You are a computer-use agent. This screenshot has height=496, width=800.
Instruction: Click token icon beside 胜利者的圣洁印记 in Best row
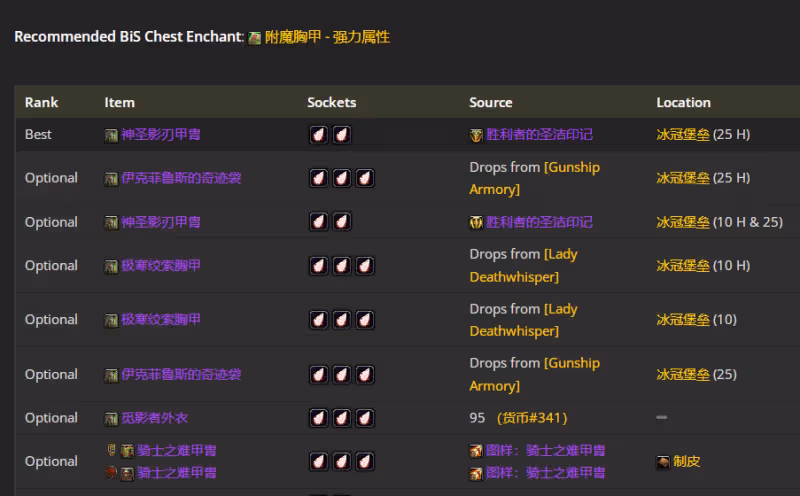(x=476, y=135)
